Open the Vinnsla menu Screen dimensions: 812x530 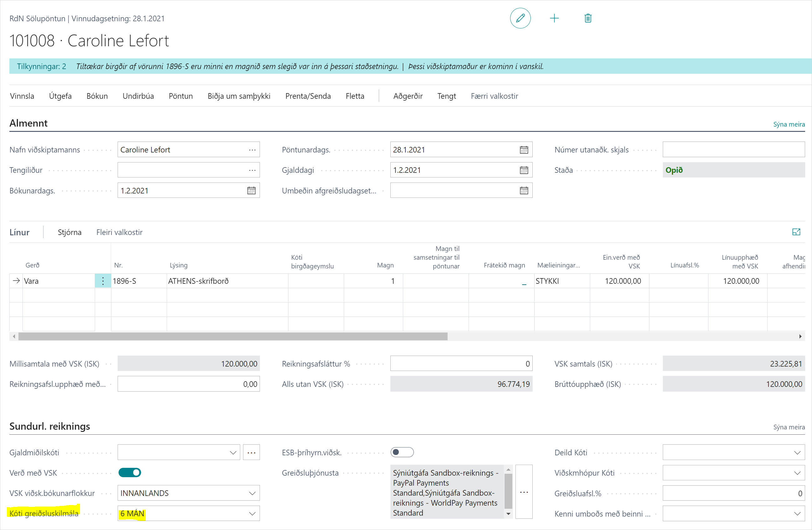pyautogui.click(x=22, y=96)
